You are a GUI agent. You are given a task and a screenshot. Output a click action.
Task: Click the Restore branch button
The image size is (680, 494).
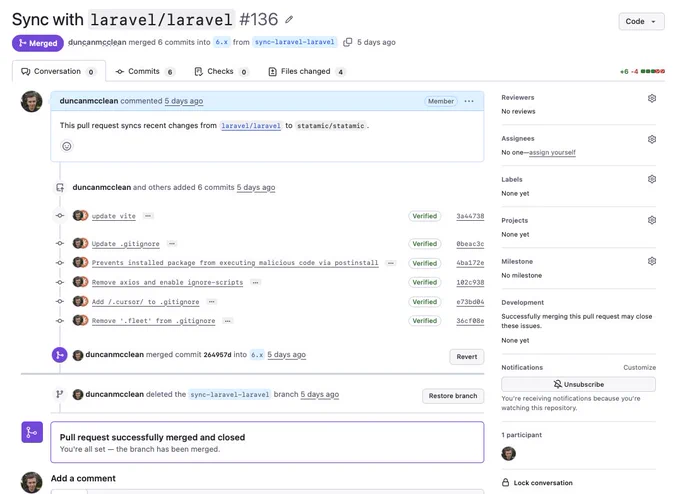point(453,396)
